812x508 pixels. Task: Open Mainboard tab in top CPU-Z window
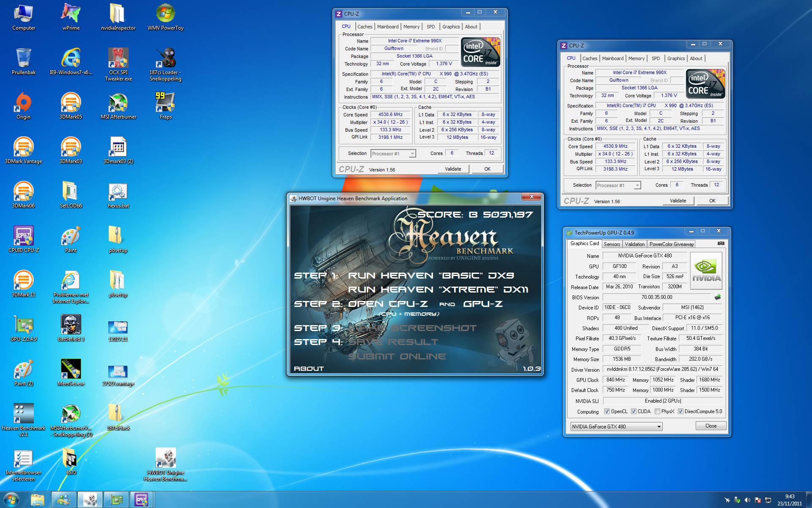point(388,27)
